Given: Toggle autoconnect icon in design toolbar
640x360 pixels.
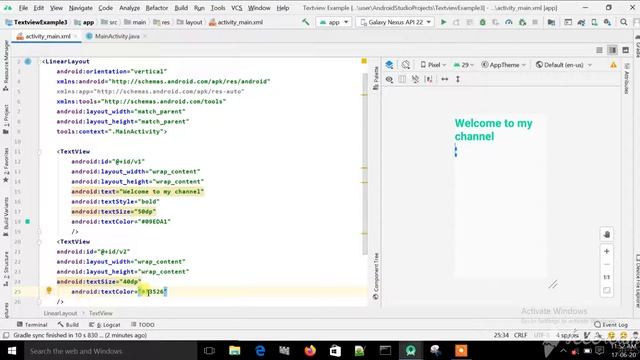Looking at the screenshot, I should 402,80.
